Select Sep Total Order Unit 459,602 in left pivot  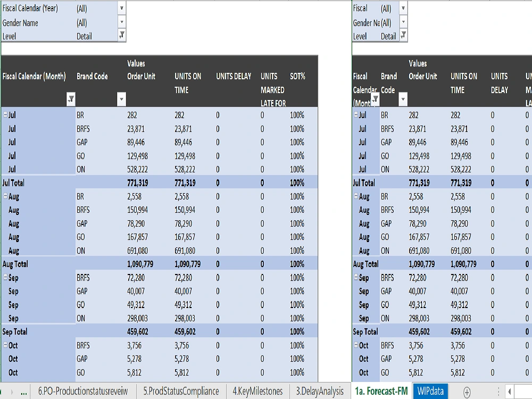click(138, 332)
